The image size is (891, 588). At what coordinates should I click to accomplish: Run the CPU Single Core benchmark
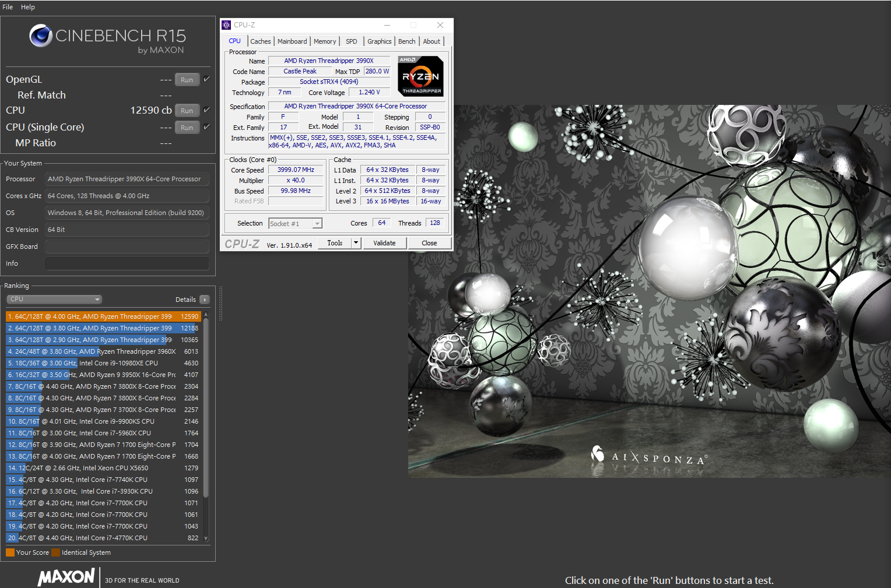click(187, 128)
